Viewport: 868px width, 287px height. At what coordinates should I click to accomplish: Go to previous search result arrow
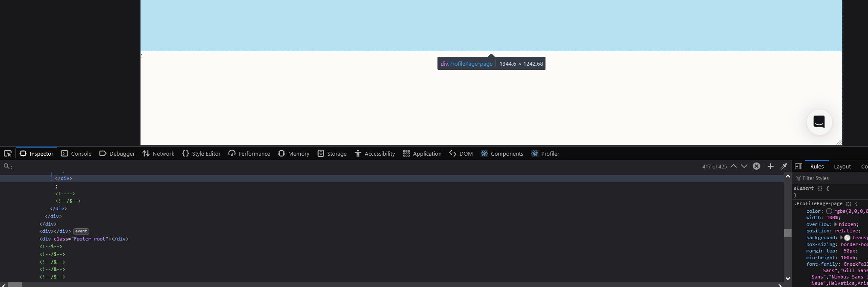[x=733, y=166]
